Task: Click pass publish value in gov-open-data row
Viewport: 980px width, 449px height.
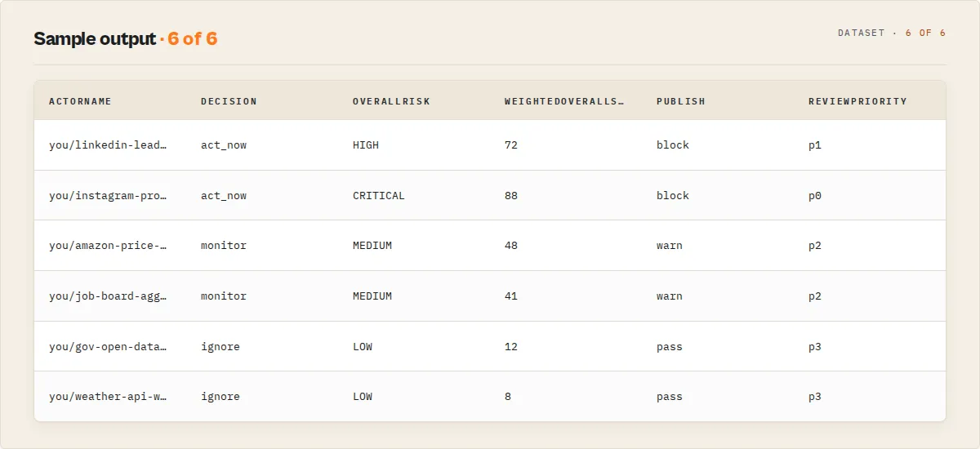Action: pos(670,347)
